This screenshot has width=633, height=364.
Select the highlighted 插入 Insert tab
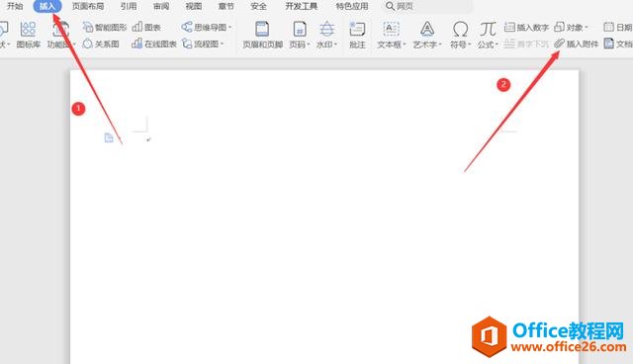(x=47, y=6)
